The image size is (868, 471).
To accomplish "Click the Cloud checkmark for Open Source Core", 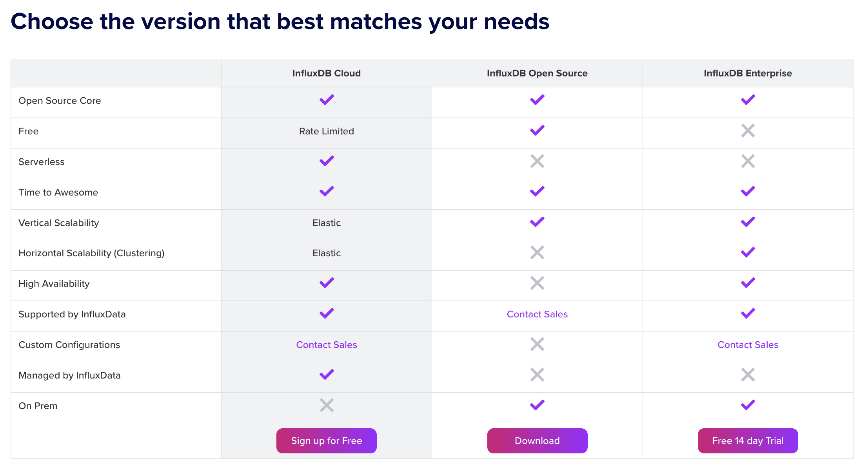I will click(x=326, y=100).
